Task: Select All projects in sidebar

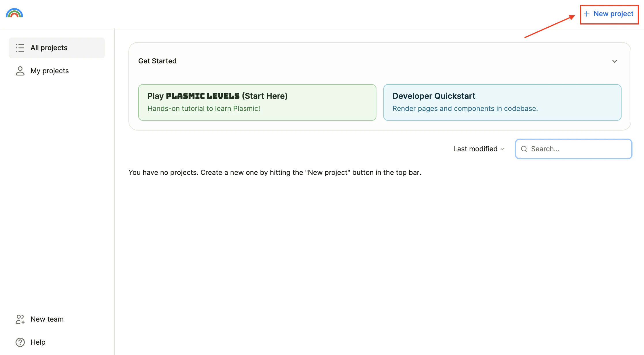Action: [57, 48]
